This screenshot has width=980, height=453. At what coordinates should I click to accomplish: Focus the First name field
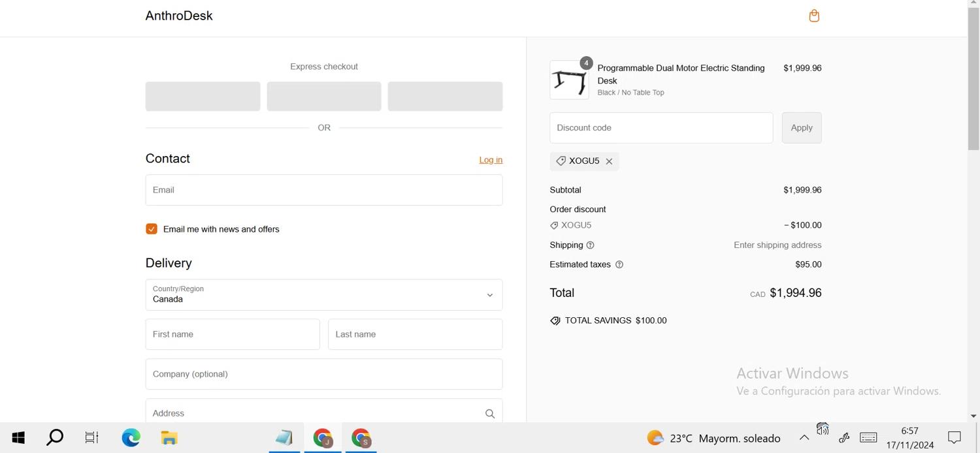point(233,334)
